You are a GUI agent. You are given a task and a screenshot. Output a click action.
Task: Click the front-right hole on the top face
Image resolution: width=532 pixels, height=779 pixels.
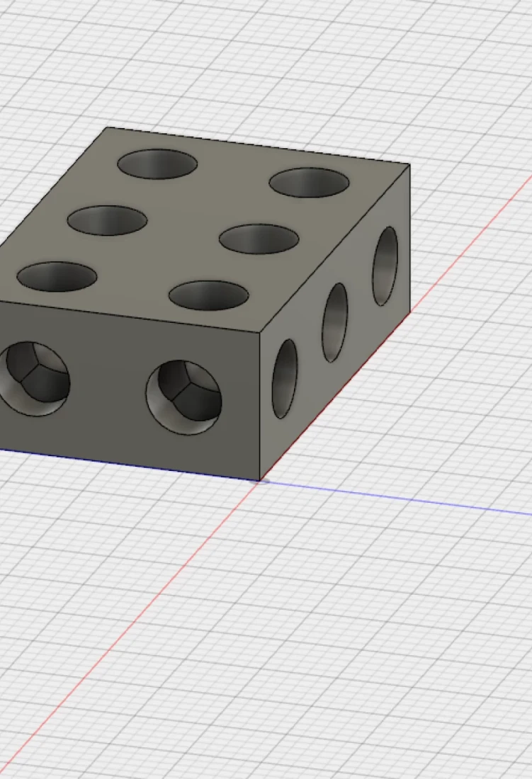click(x=208, y=295)
